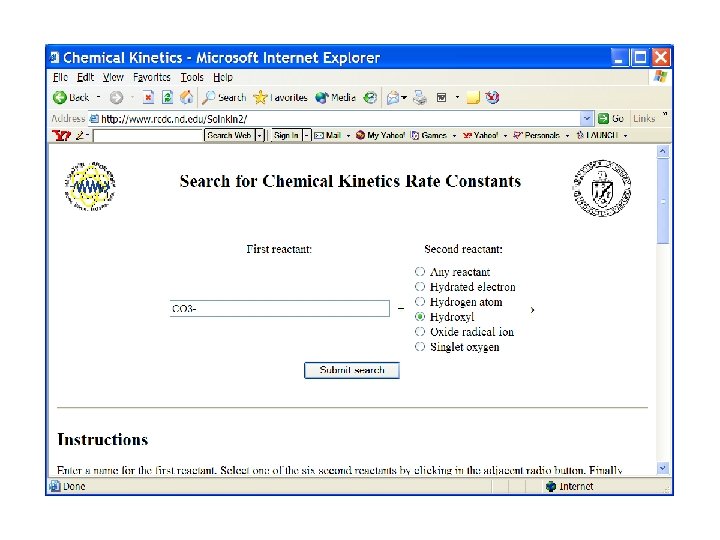Expand the LAUNCH dropdown arrow
The image size is (720, 540).
tap(625, 136)
